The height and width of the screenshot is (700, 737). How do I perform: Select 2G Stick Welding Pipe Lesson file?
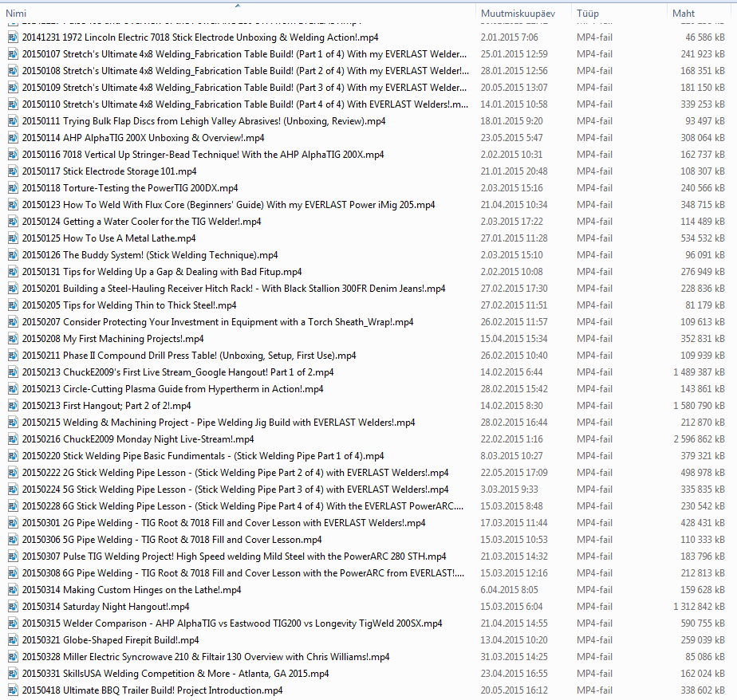point(235,473)
